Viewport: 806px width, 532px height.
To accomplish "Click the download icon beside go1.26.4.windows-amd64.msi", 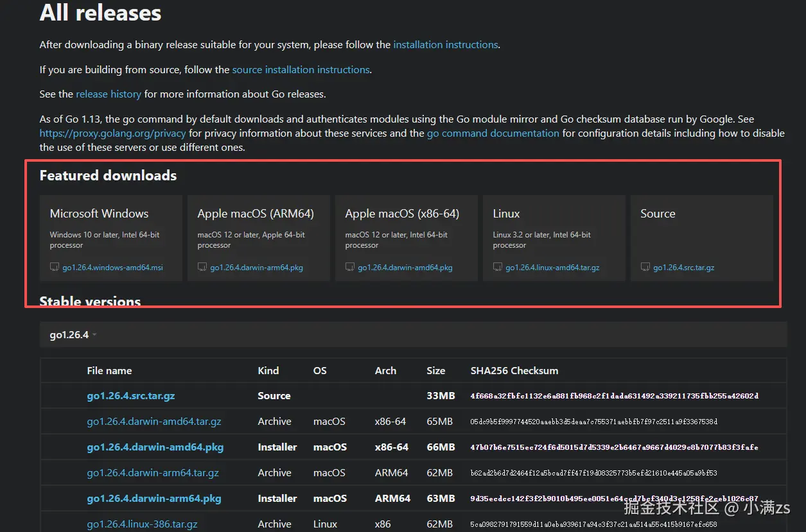I will pos(55,267).
